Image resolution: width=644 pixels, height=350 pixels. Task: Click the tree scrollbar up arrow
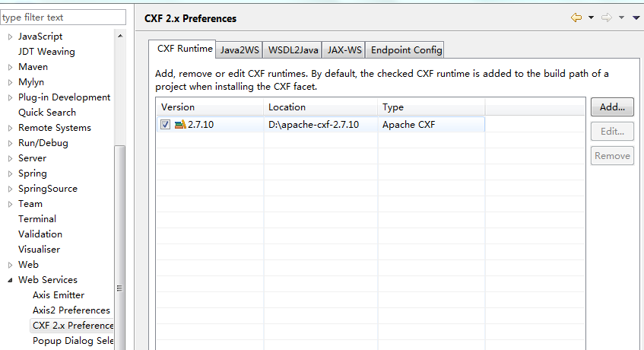[x=120, y=36]
